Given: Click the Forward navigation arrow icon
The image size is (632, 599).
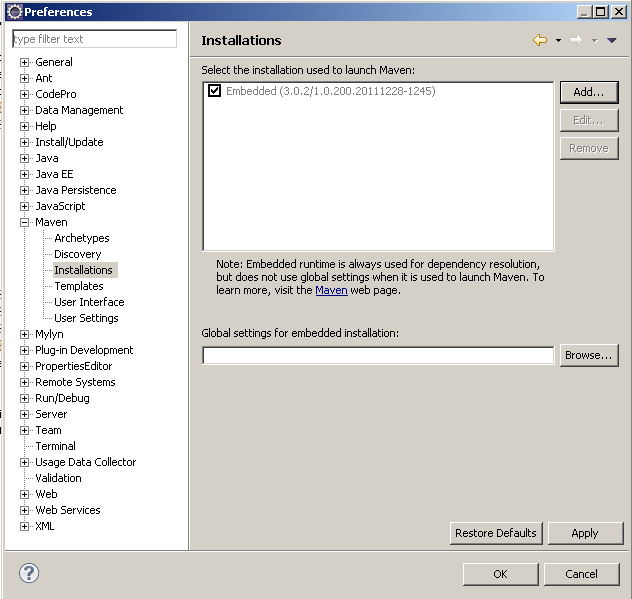Looking at the screenshot, I should click(576, 40).
